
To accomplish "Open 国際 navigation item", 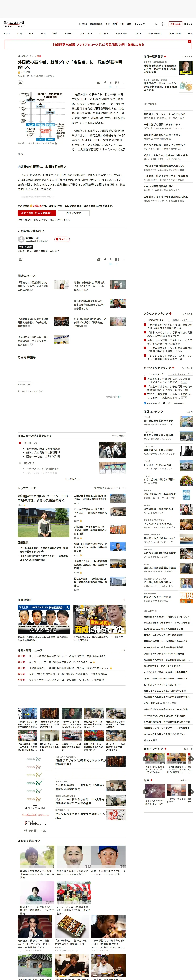I will pyautogui.click(x=55, y=33).
